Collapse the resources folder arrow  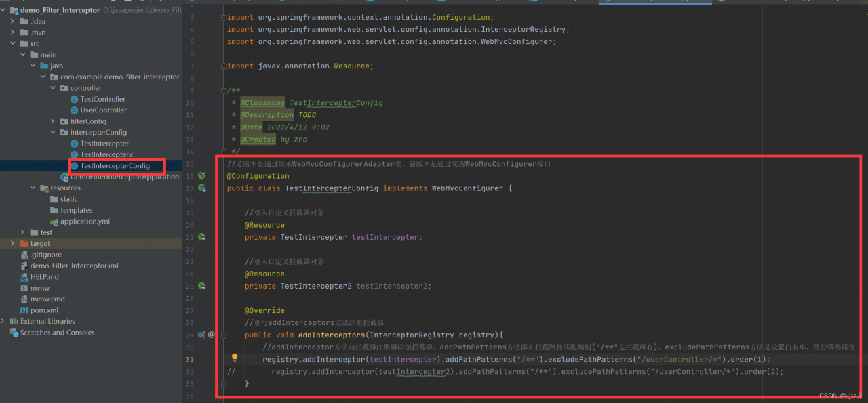[34, 188]
